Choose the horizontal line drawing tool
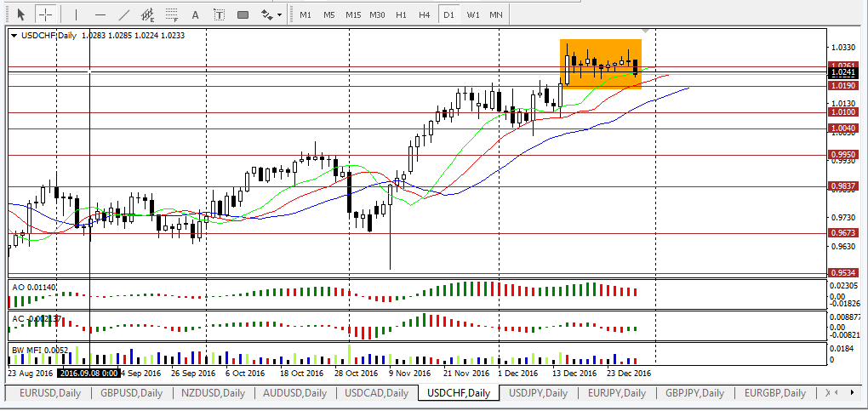This screenshot has width=868, height=411. (x=100, y=14)
